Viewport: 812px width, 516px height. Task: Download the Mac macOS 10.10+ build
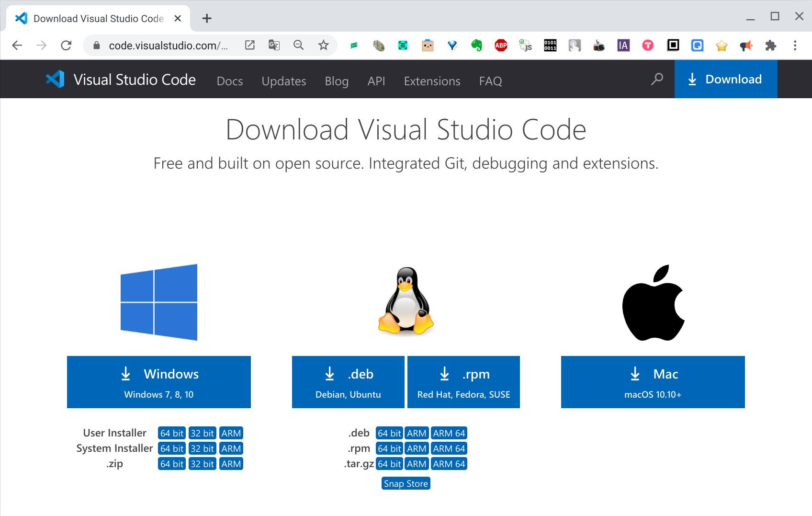pos(653,382)
